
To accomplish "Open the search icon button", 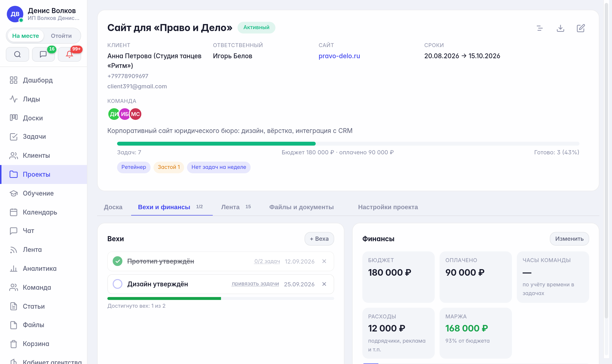I will [17, 54].
